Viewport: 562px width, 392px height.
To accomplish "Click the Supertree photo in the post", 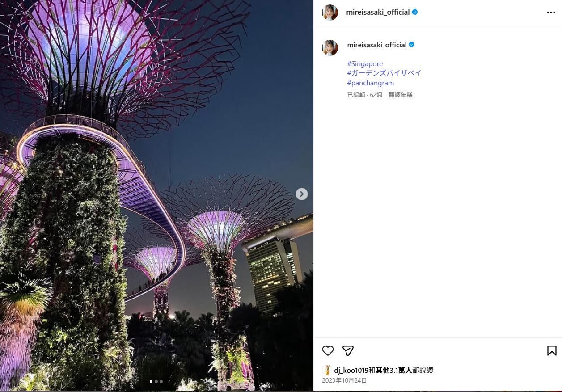I will tap(156, 195).
